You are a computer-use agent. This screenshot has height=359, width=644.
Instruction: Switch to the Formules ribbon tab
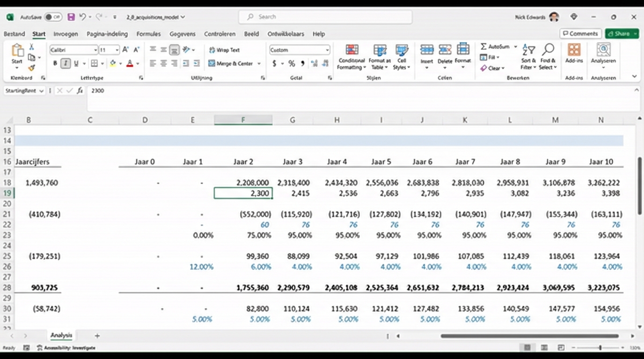148,34
